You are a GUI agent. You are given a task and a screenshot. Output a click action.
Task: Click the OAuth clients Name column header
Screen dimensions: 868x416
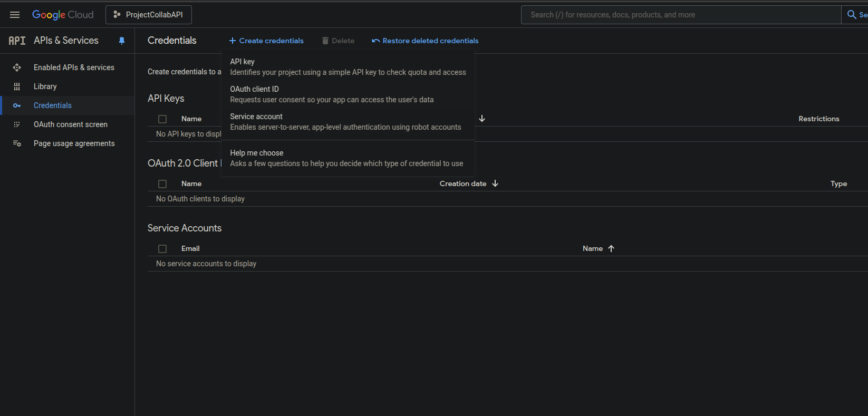[191, 183]
